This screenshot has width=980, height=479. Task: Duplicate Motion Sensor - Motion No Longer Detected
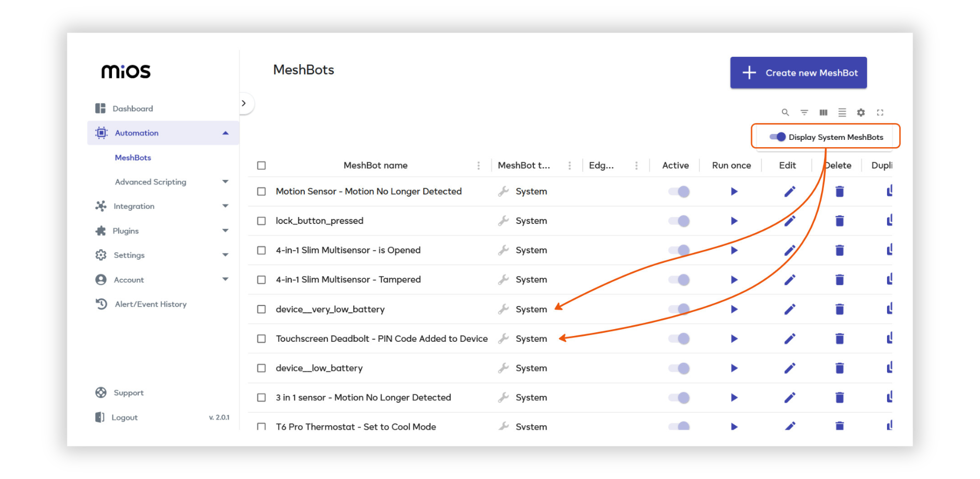point(889,191)
